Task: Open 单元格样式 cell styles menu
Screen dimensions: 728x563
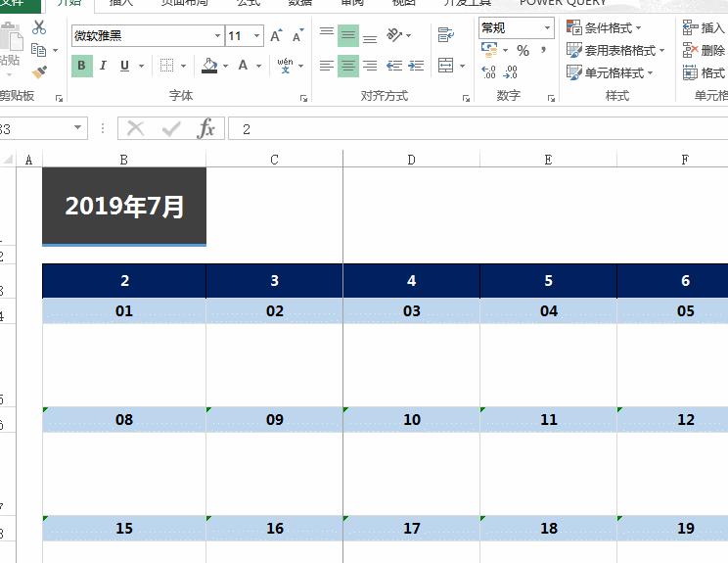Action: point(610,72)
